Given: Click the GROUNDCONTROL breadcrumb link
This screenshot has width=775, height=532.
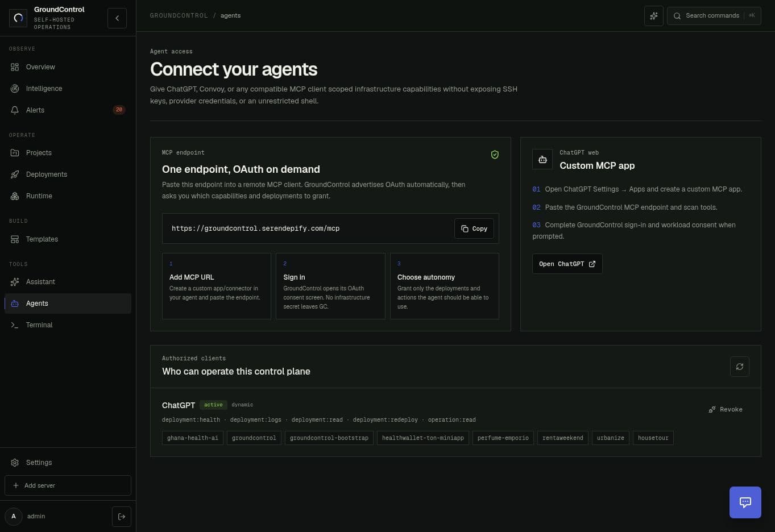Looking at the screenshot, I should pyautogui.click(x=179, y=16).
